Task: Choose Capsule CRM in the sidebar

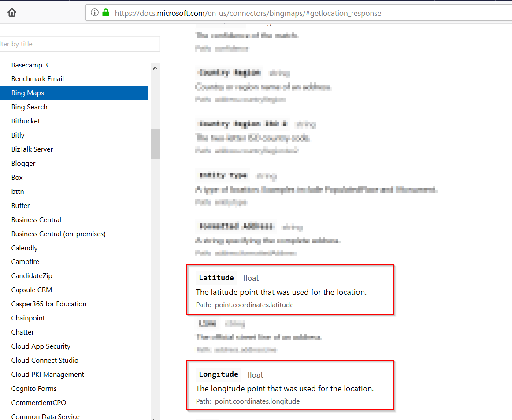Action: pyautogui.click(x=32, y=290)
